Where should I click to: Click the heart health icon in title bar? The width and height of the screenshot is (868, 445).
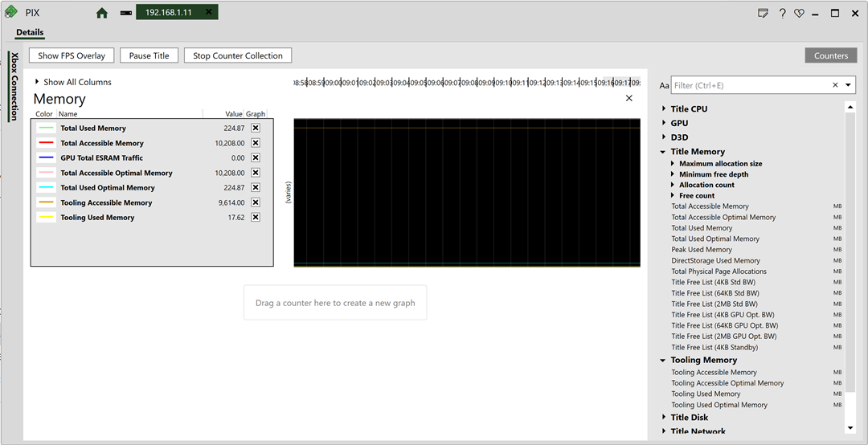799,14
